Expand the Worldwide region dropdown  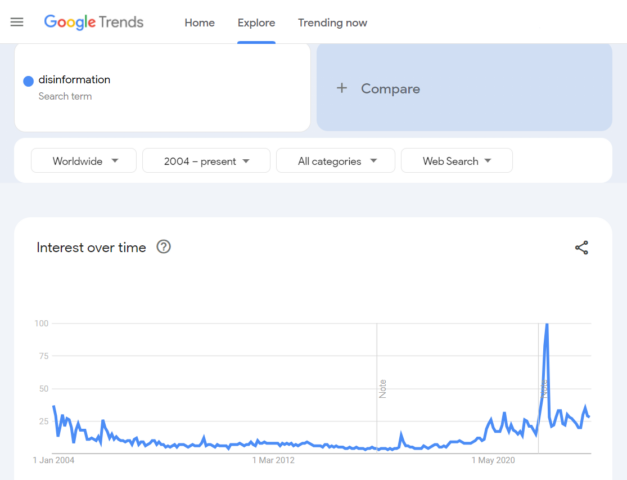click(x=84, y=161)
